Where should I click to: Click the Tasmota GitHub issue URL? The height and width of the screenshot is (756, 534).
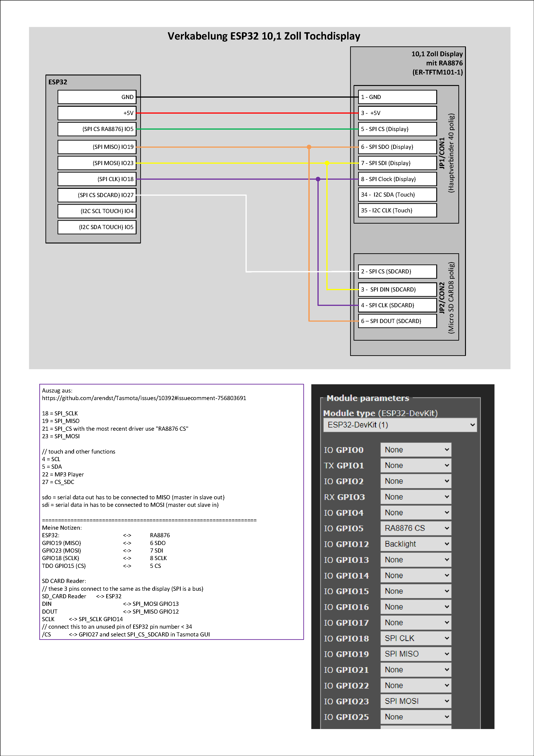[x=144, y=398]
